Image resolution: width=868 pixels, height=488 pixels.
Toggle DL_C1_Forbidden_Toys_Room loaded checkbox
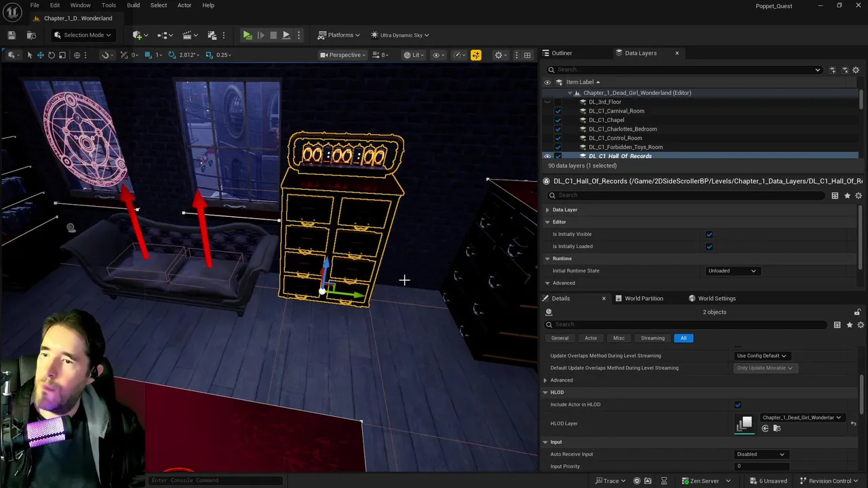(558, 147)
